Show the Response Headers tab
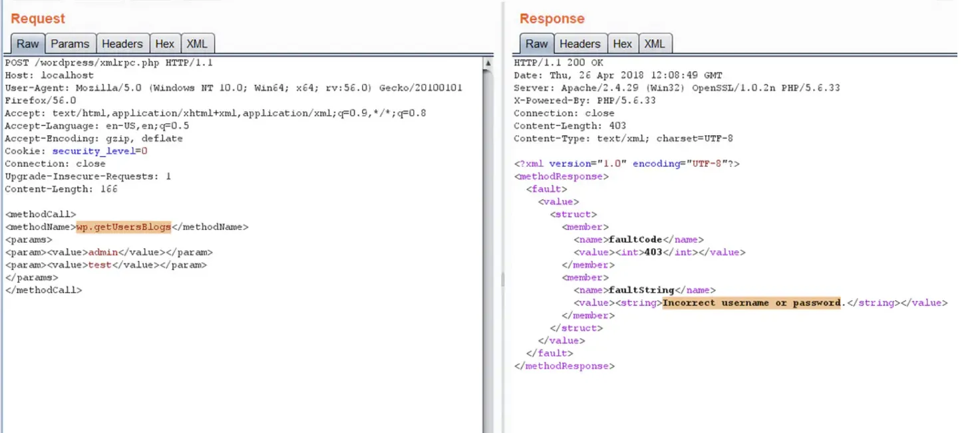Screen dimensions: 980x433 (x=579, y=44)
